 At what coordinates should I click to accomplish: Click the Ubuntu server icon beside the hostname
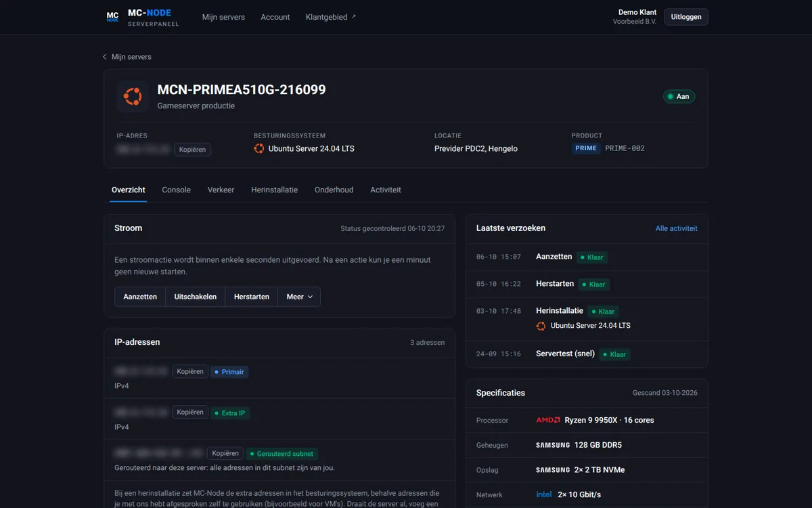click(133, 97)
